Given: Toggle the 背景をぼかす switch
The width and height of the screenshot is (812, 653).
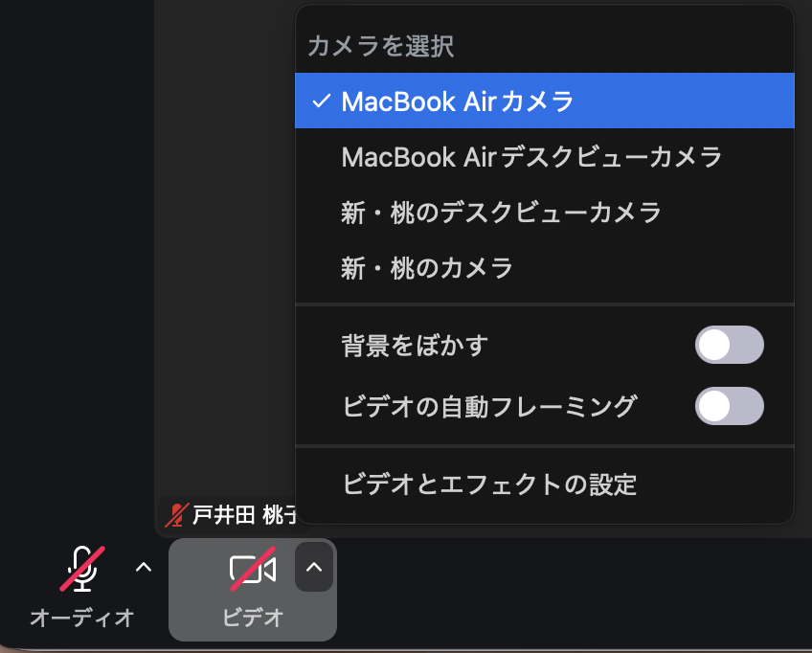Looking at the screenshot, I should 729,345.
